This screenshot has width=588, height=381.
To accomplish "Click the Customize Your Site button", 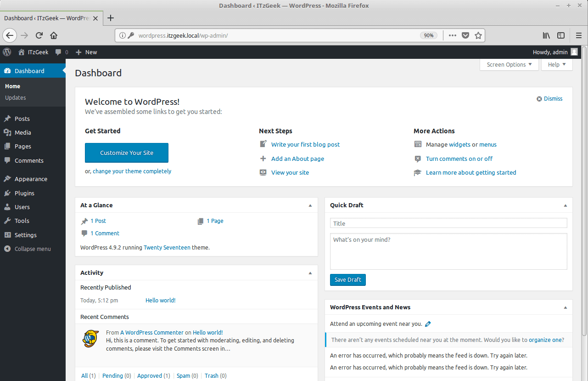I will (127, 153).
